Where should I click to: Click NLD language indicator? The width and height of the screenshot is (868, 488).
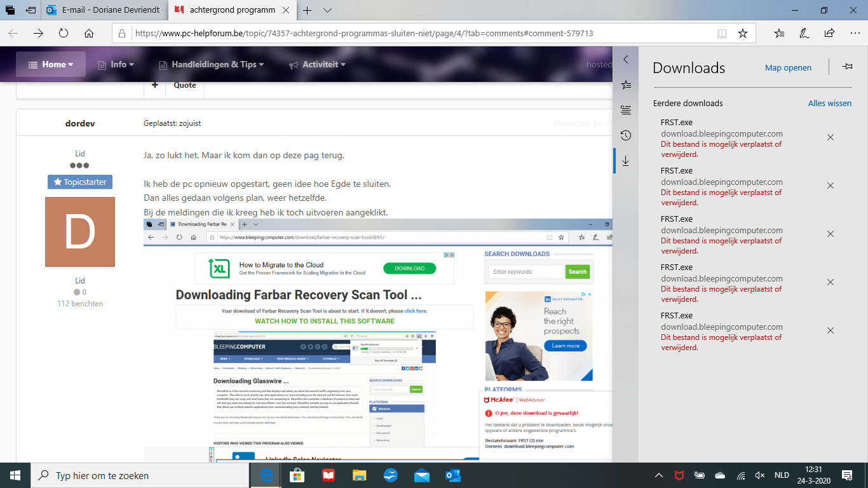(782, 475)
